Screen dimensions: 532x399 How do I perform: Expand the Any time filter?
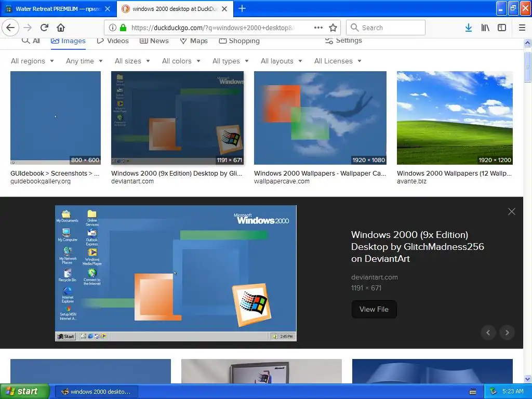click(x=85, y=61)
